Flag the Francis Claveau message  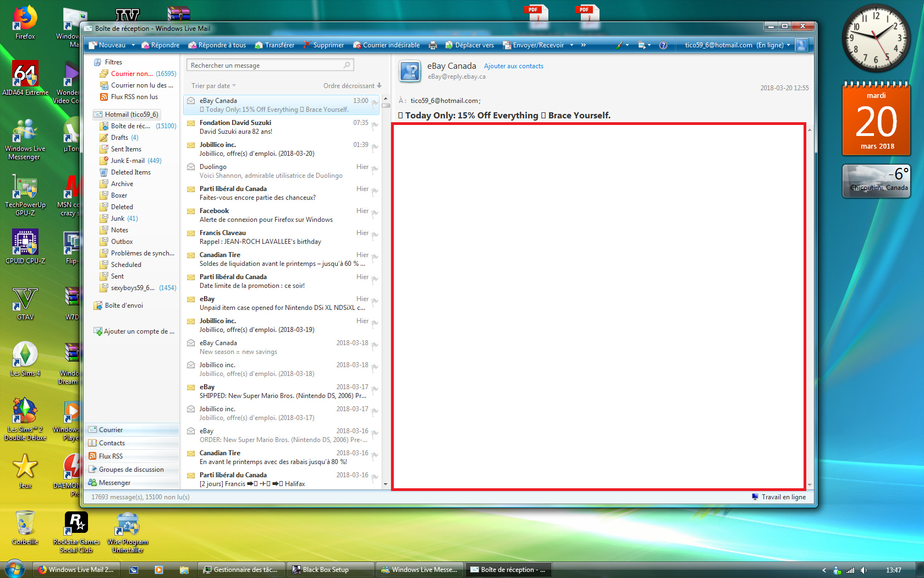(x=375, y=236)
